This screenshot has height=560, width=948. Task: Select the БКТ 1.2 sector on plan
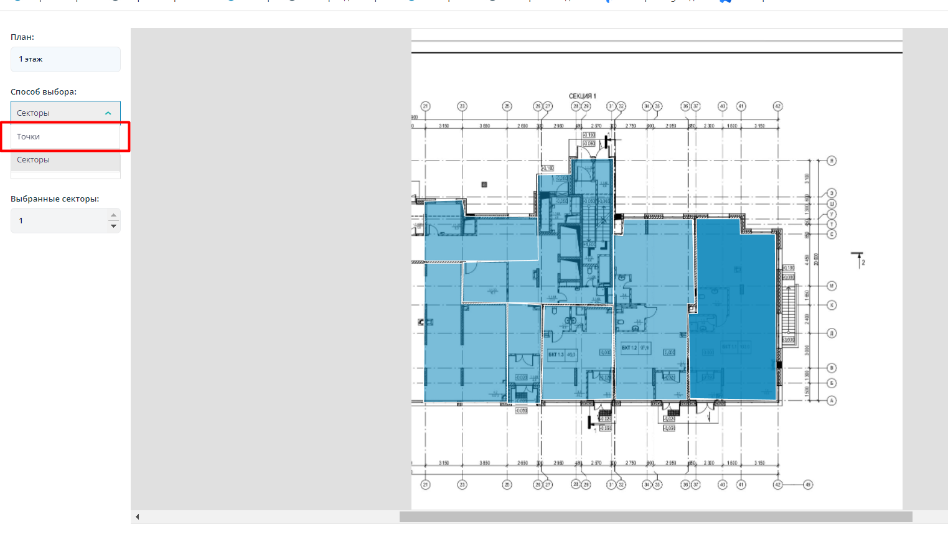(650, 361)
